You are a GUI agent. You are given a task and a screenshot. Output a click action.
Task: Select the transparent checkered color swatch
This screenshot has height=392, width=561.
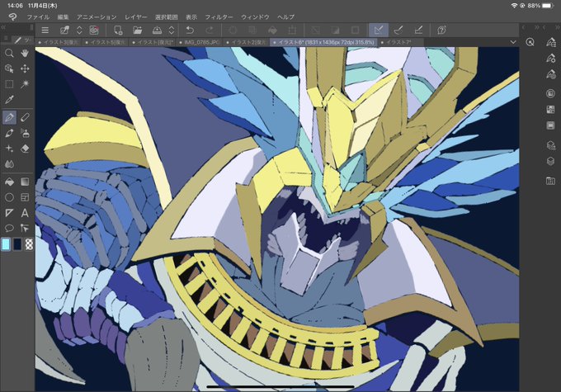point(29,244)
